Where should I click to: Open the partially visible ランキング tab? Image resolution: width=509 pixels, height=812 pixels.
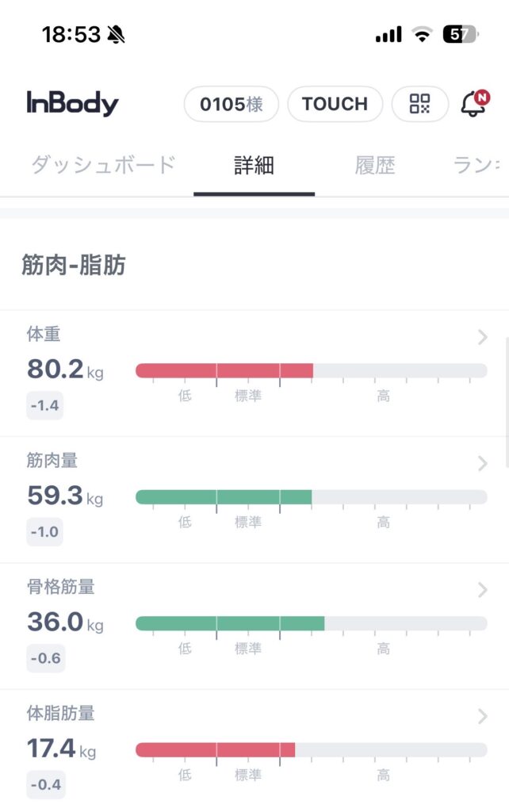point(476,166)
